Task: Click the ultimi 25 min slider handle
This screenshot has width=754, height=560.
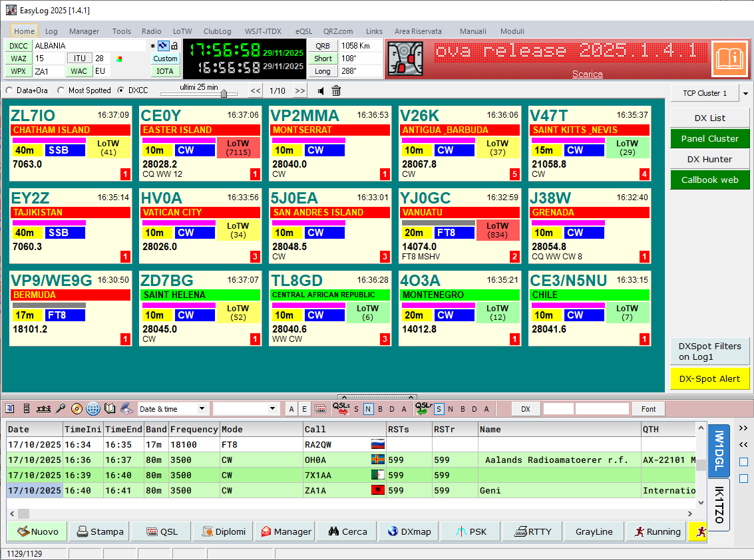Action: pyautogui.click(x=224, y=94)
